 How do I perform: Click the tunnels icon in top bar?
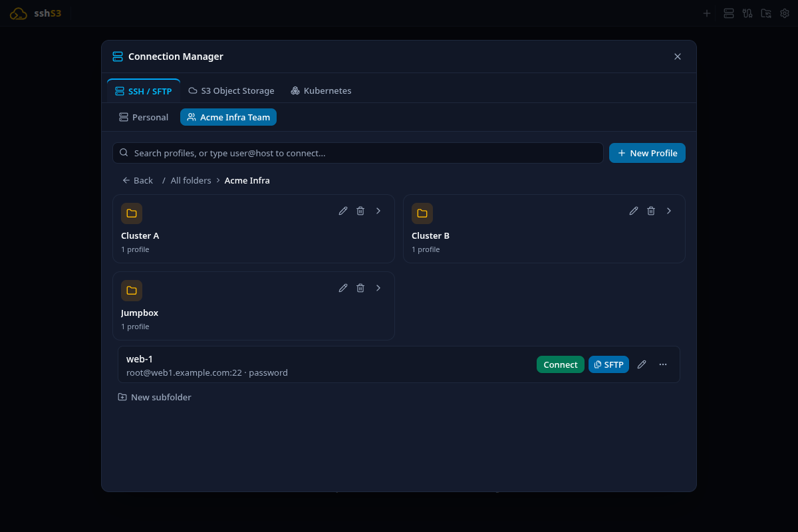click(x=747, y=13)
